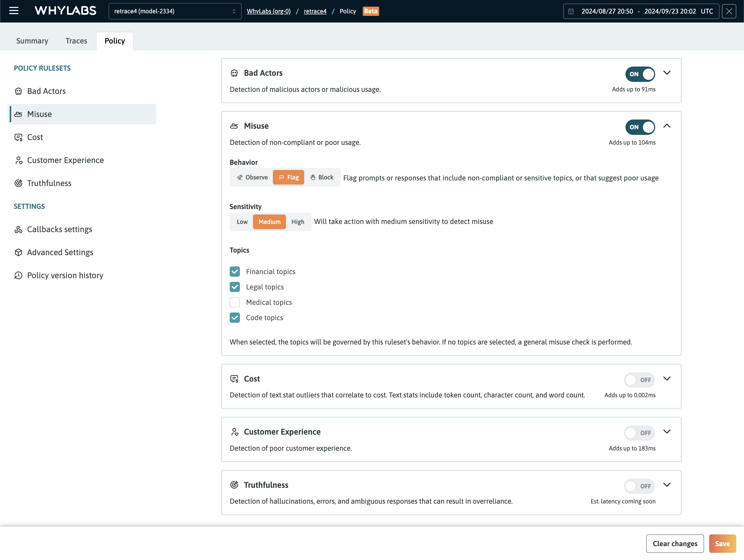Open the Summary tab

coord(32,41)
